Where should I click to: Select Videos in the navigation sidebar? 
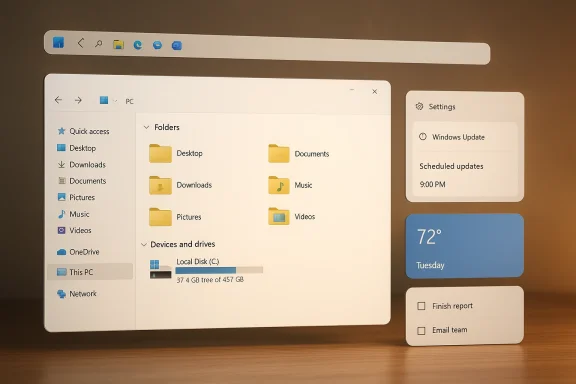pos(75,230)
